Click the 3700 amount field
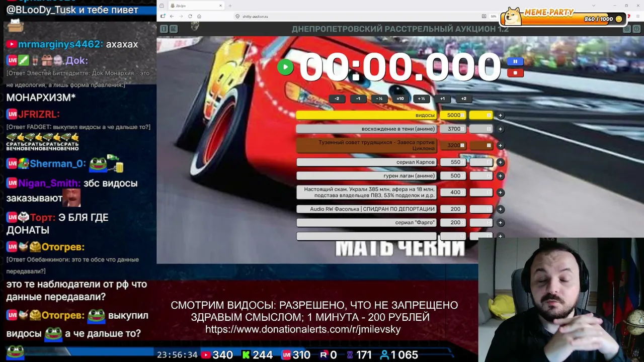 (x=453, y=129)
